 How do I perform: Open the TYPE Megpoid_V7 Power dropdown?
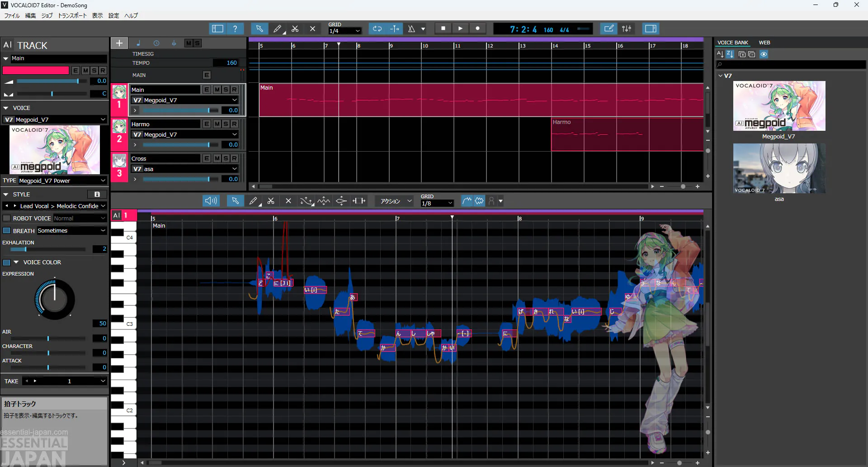(62, 181)
